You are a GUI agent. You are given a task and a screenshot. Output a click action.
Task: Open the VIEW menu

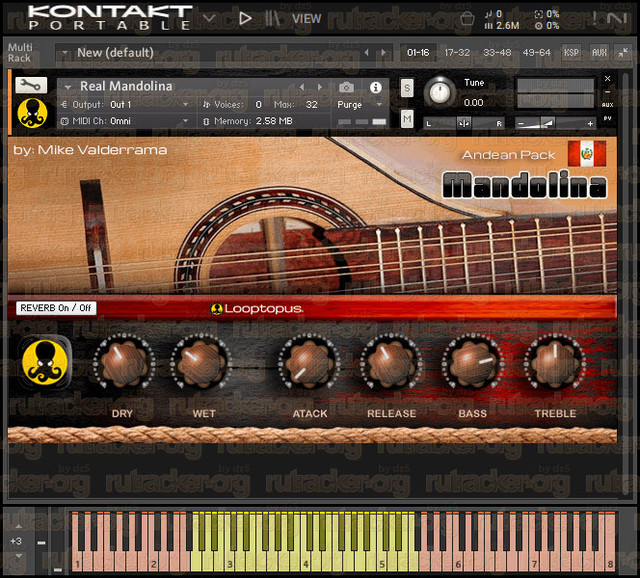tap(307, 19)
